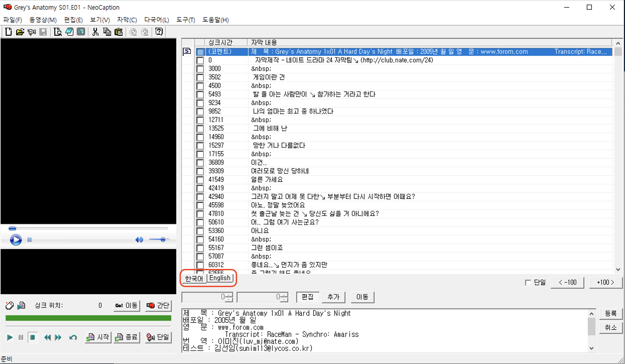Tick the checkbox on row 42940

pos(200,197)
